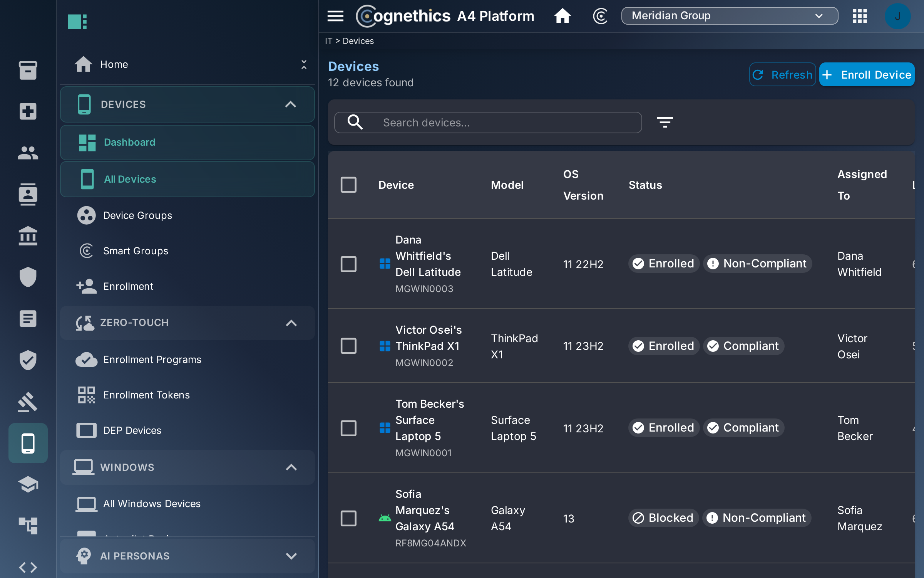The width and height of the screenshot is (924, 578).
Task: Tick the select-all checkbox in the table header
Action: [x=348, y=185]
